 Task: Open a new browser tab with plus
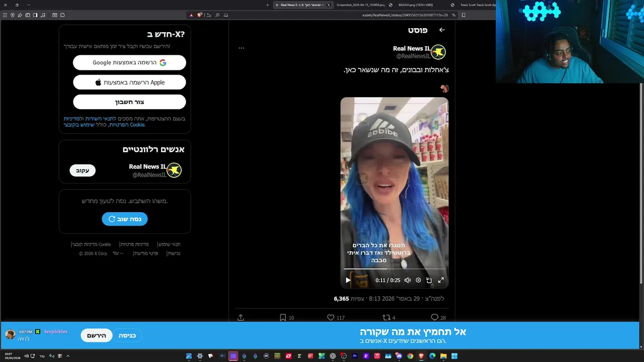(268, 5)
